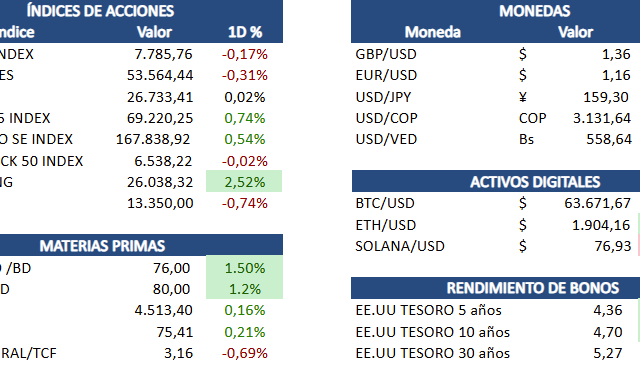Select the USD/VED value 558,64
Viewport: 640px width, 365px height.
click(609, 139)
